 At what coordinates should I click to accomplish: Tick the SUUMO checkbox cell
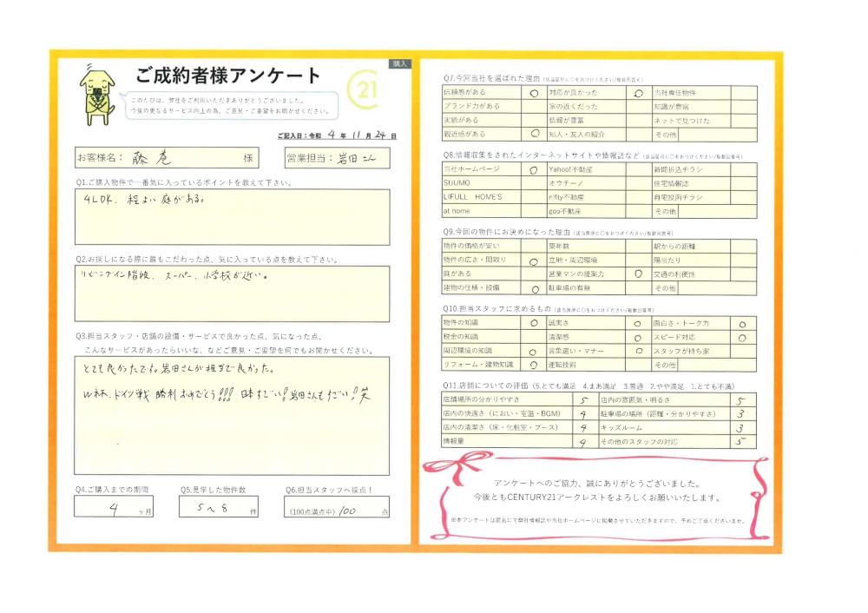(533, 184)
